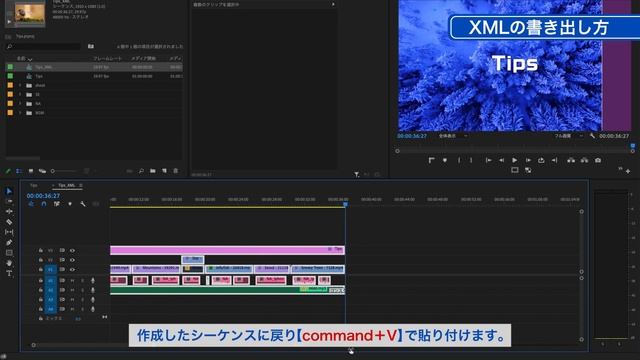
Task: Switch Project panel to list view
Action: coord(19,171)
